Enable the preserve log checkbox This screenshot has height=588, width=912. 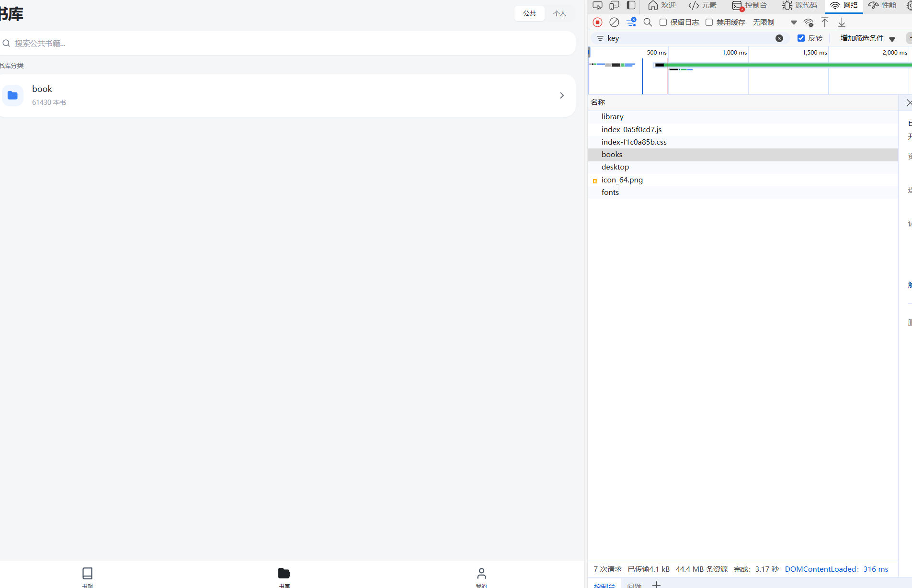[663, 23]
